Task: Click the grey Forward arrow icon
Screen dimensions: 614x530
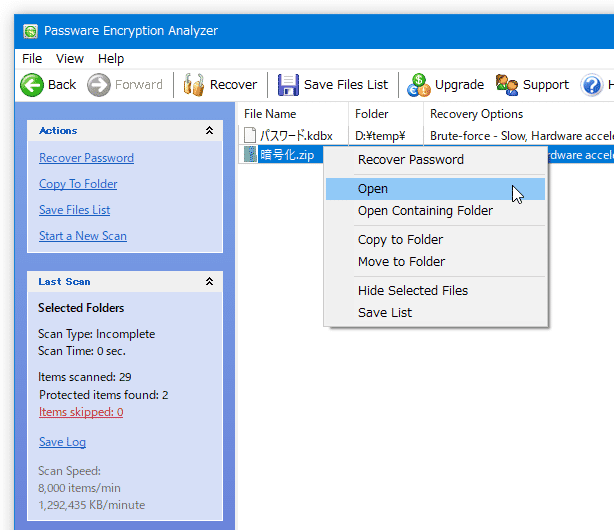Action: (99, 85)
